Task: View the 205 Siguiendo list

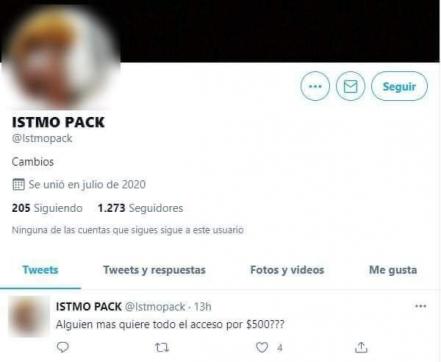Action: (x=47, y=208)
